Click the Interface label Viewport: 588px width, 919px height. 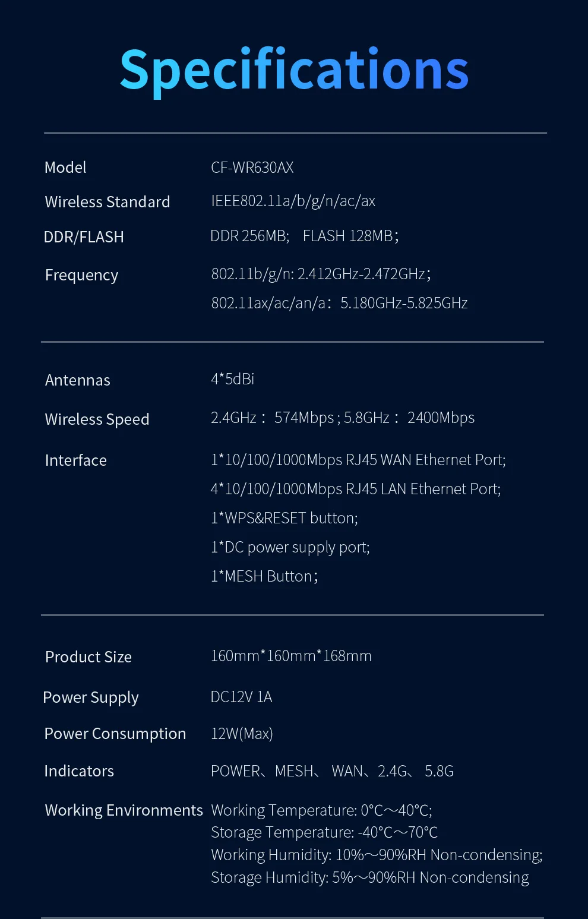76,460
